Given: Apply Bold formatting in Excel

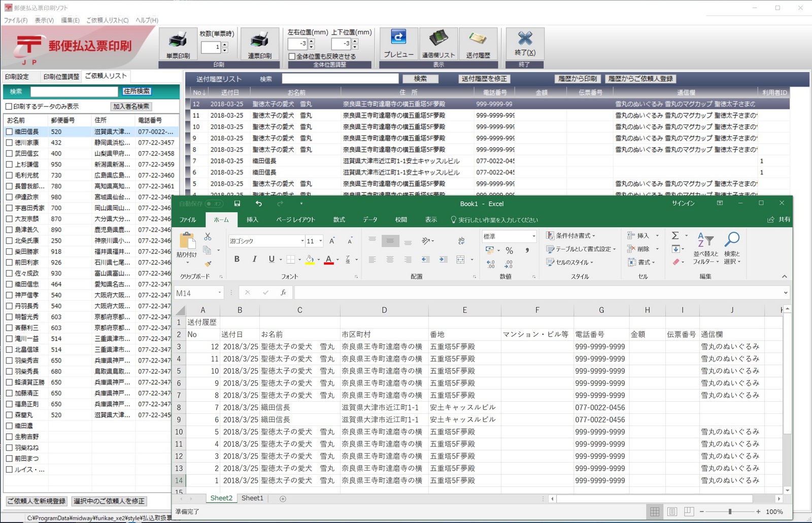Looking at the screenshot, I should tap(237, 259).
